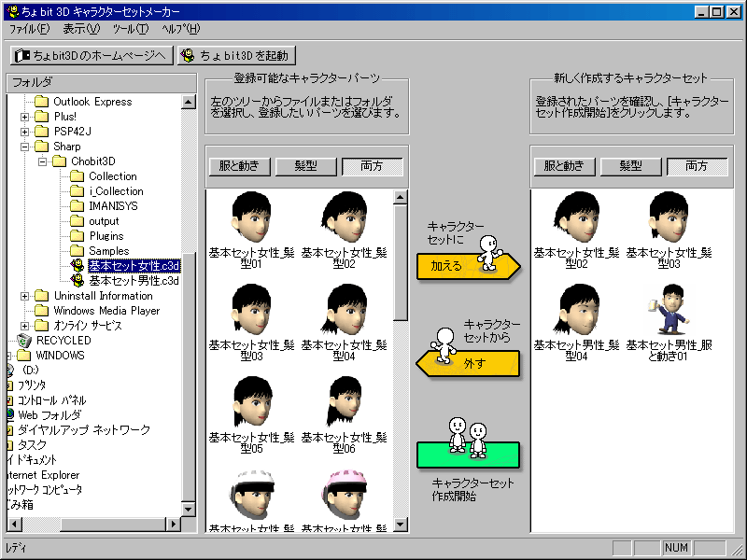Select 基本セット男性_服と動き01 figure with beer mug
Viewport: 747px width, 560px height.
click(669, 323)
